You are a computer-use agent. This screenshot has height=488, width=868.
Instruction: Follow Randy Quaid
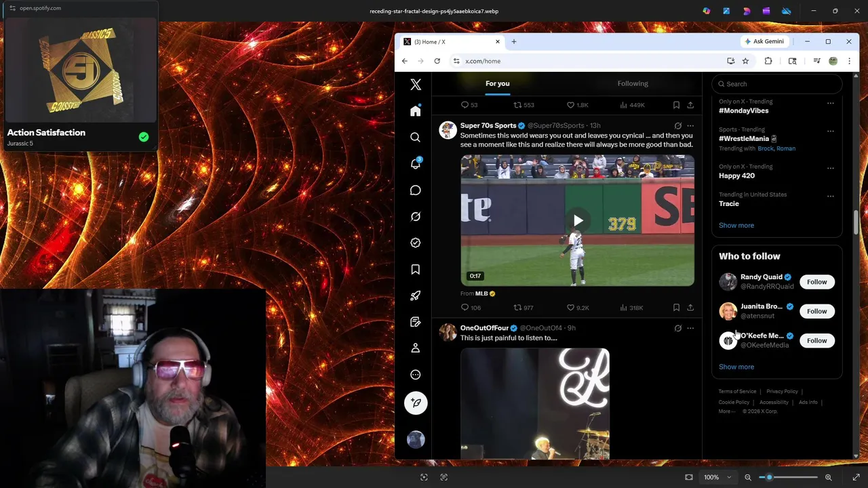(x=816, y=282)
